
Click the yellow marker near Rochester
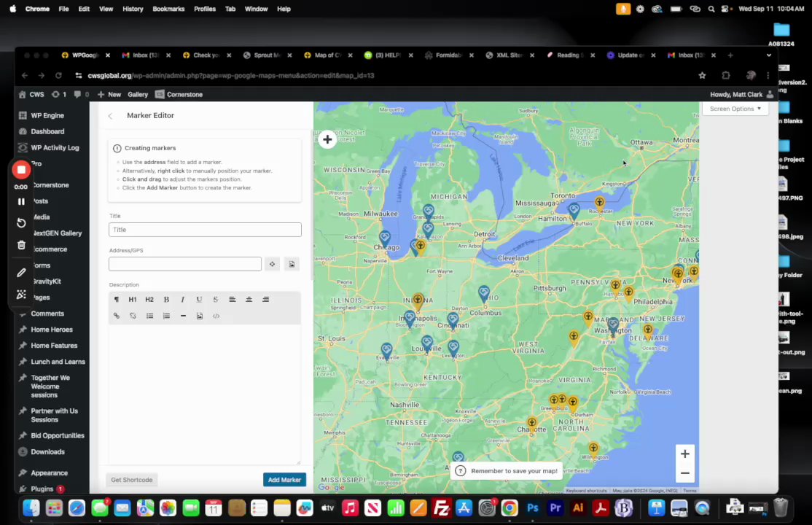tap(599, 203)
